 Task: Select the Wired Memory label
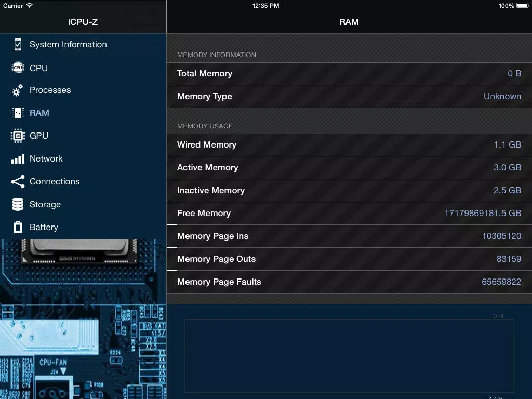tap(207, 144)
